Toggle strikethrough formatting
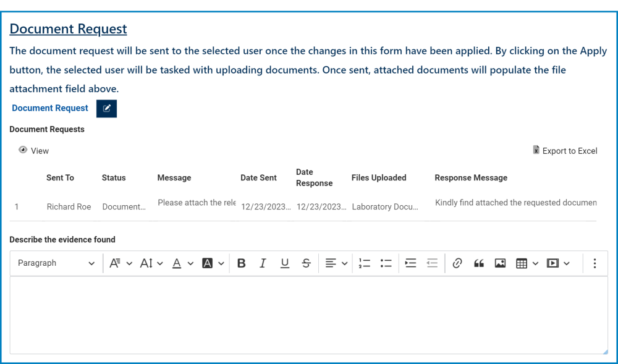Viewport: 618px width, 364px height. (x=307, y=263)
